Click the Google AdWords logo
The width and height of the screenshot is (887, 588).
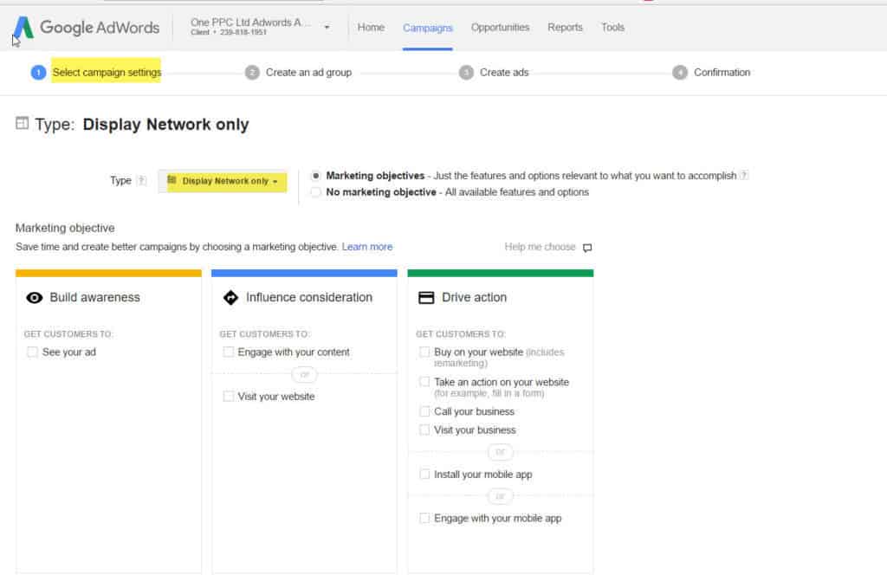pyautogui.click(x=87, y=27)
